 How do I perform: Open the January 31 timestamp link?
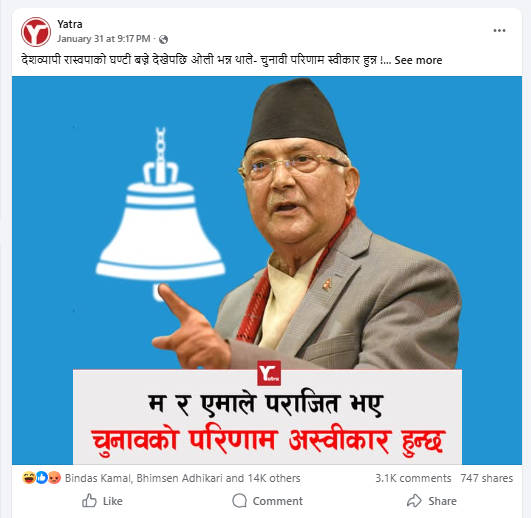pos(104,39)
